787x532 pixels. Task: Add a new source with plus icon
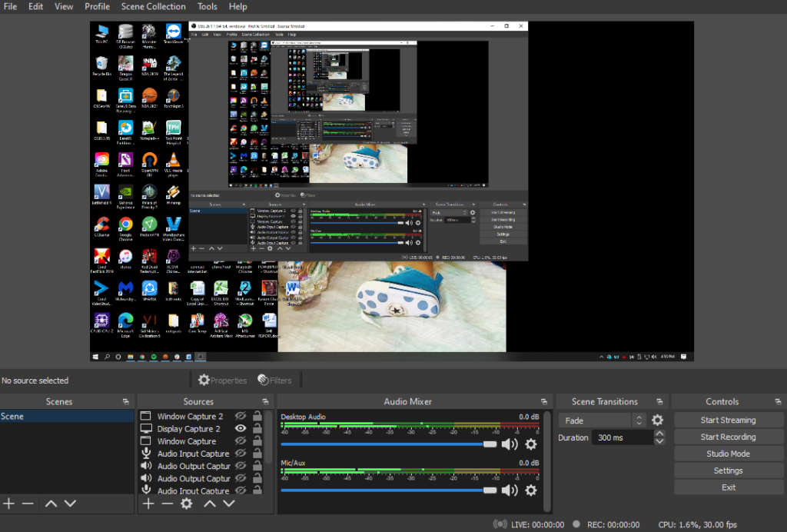point(148,504)
